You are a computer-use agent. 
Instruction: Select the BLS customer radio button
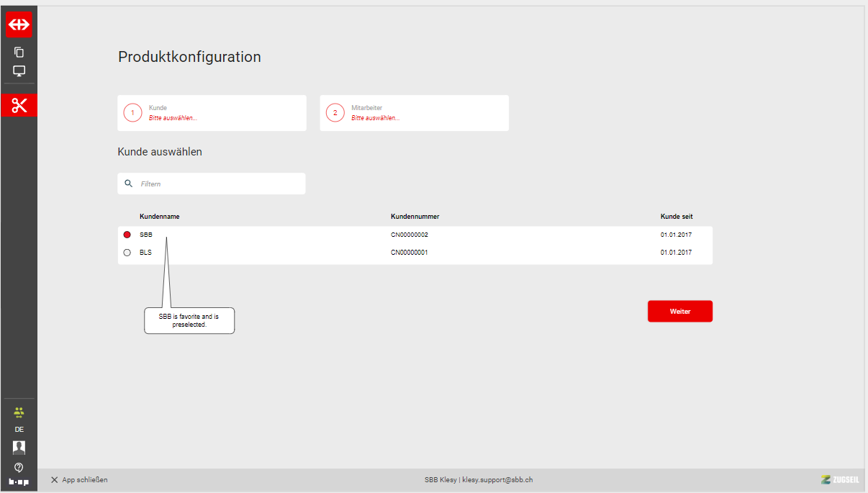coord(127,253)
